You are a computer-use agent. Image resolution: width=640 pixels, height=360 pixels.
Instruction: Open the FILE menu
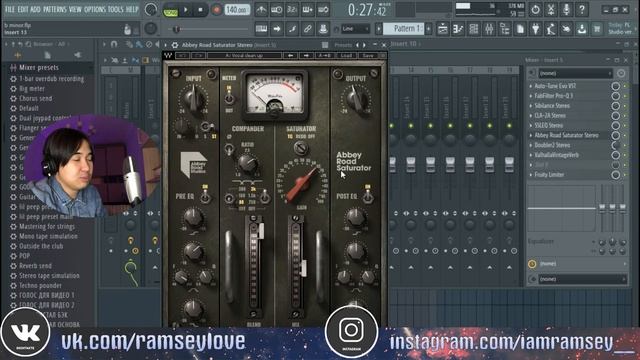coord(9,9)
